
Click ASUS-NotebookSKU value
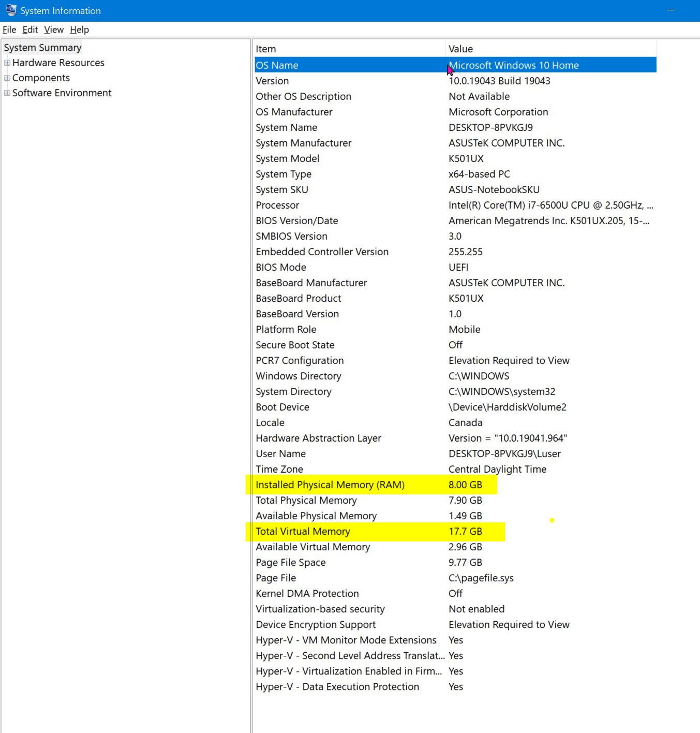(494, 189)
